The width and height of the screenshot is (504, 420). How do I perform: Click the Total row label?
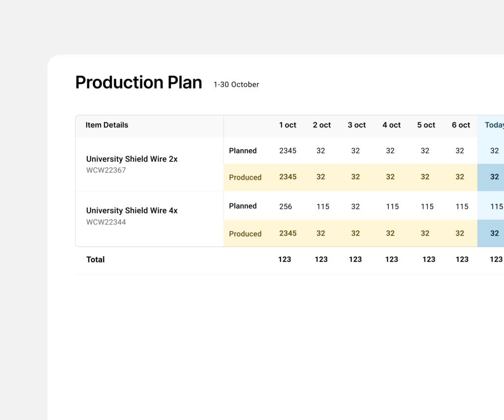click(x=95, y=259)
